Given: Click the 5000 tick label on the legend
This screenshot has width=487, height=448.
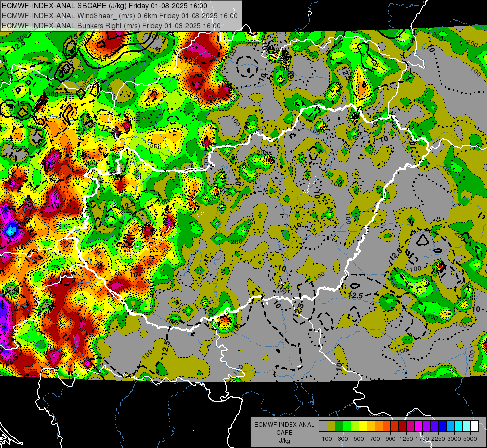Looking at the screenshot, I should pos(470,439).
